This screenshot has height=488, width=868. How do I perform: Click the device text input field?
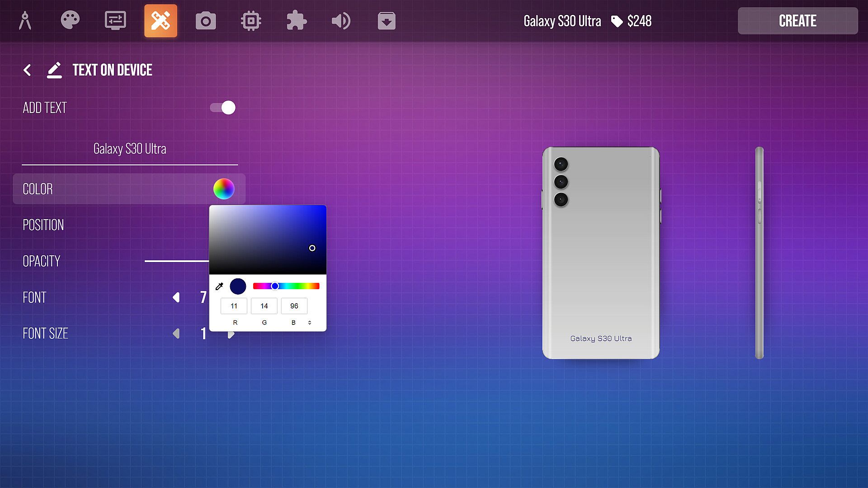130,149
